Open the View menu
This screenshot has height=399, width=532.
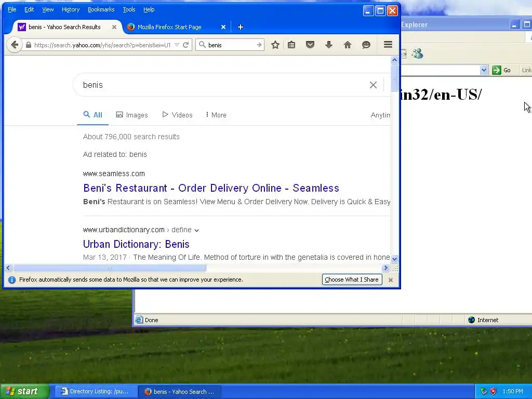(x=48, y=9)
